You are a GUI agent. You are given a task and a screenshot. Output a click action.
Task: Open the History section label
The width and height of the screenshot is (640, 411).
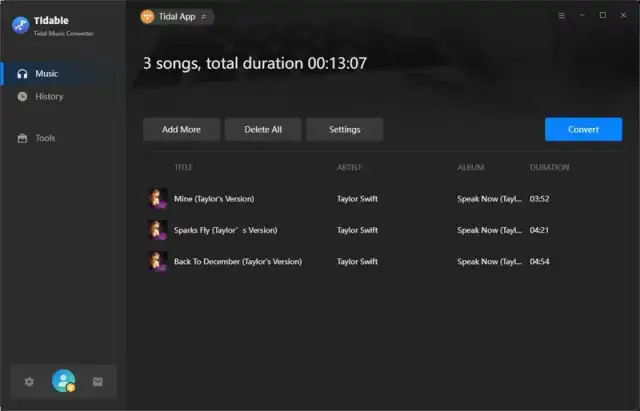49,96
